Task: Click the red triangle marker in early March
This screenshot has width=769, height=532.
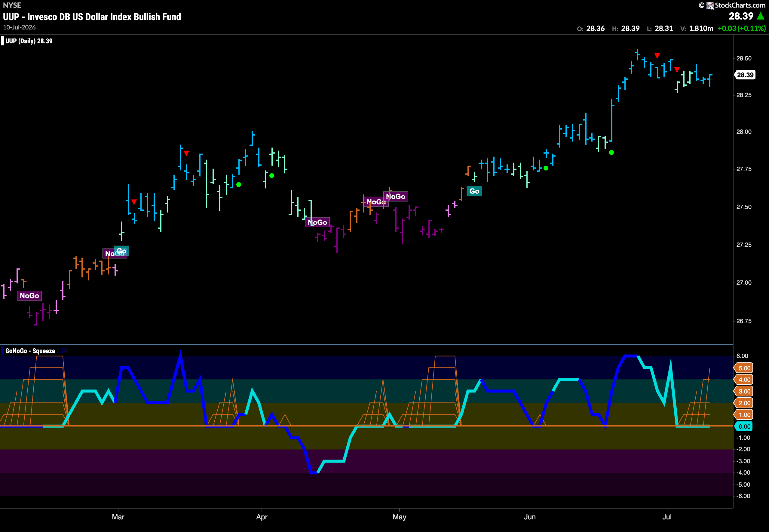Action: pos(134,202)
